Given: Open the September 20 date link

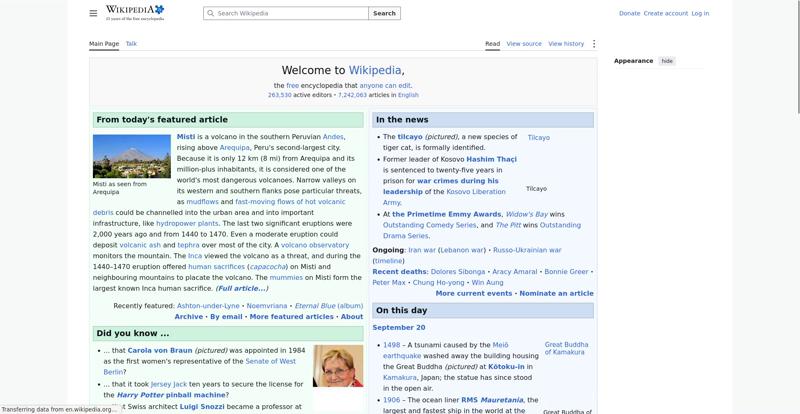Looking at the screenshot, I should click(x=398, y=328).
